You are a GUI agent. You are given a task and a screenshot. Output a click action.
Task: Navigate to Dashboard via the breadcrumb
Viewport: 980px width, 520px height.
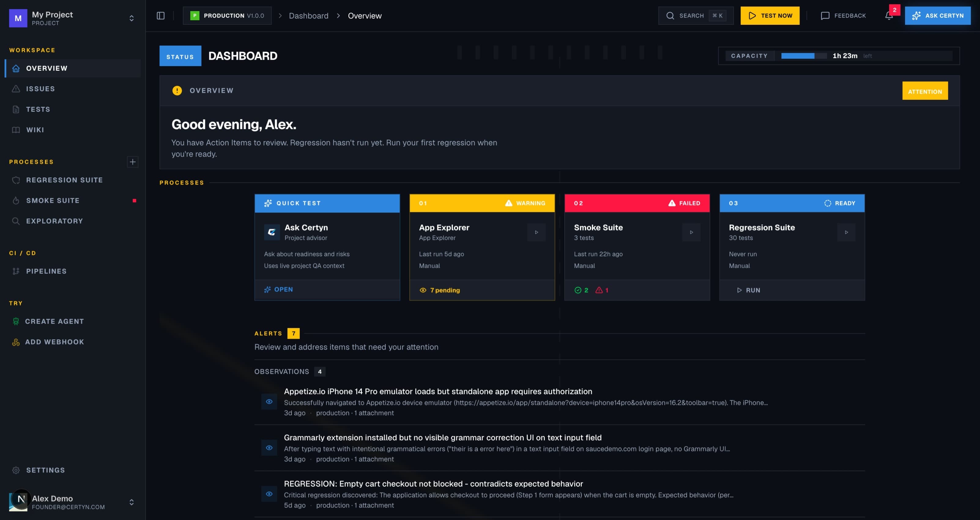pos(309,16)
